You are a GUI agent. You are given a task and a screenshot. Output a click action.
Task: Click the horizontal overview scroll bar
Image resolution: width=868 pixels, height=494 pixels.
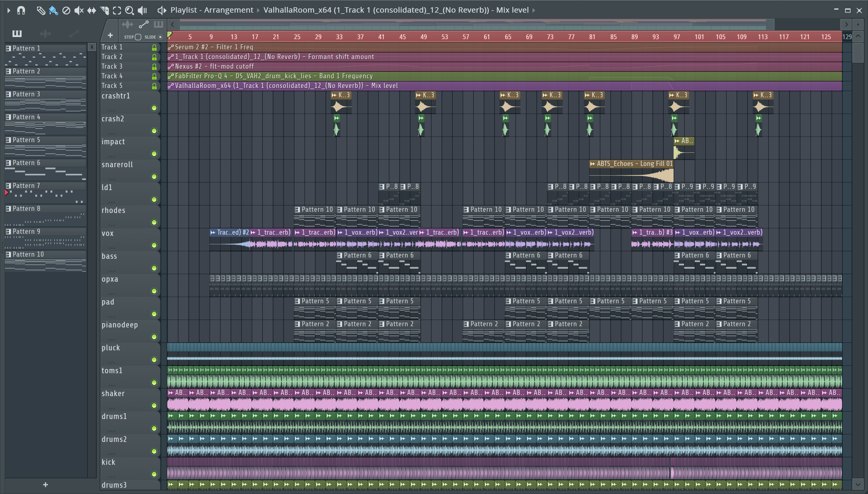tap(476, 24)
